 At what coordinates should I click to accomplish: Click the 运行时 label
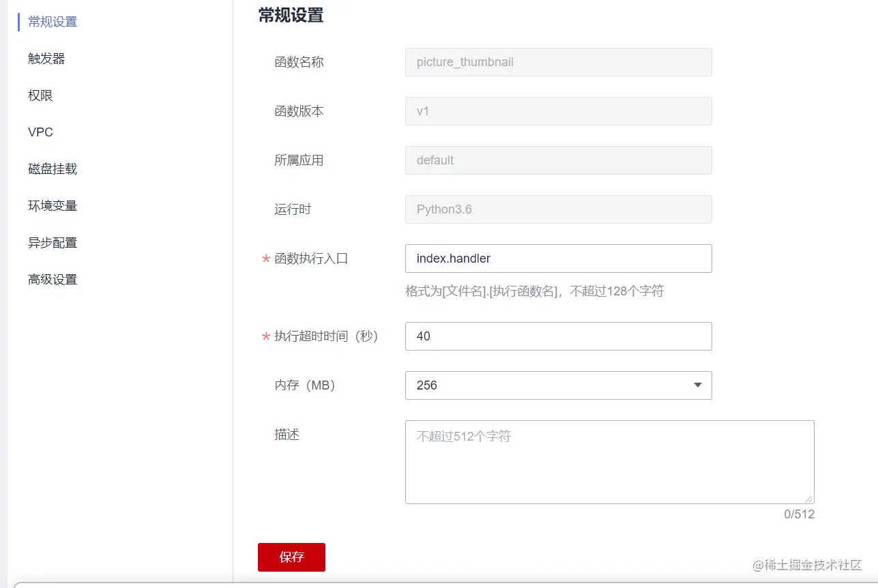coord(293,209)
